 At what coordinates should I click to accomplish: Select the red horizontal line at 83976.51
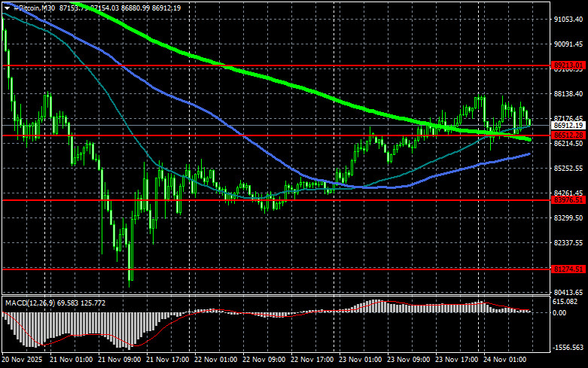276,200
